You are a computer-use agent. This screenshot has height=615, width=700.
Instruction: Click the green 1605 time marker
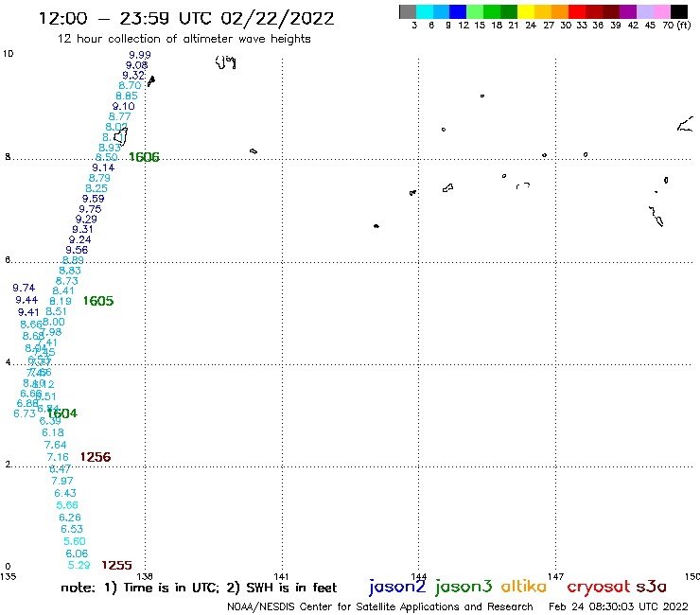98,301
